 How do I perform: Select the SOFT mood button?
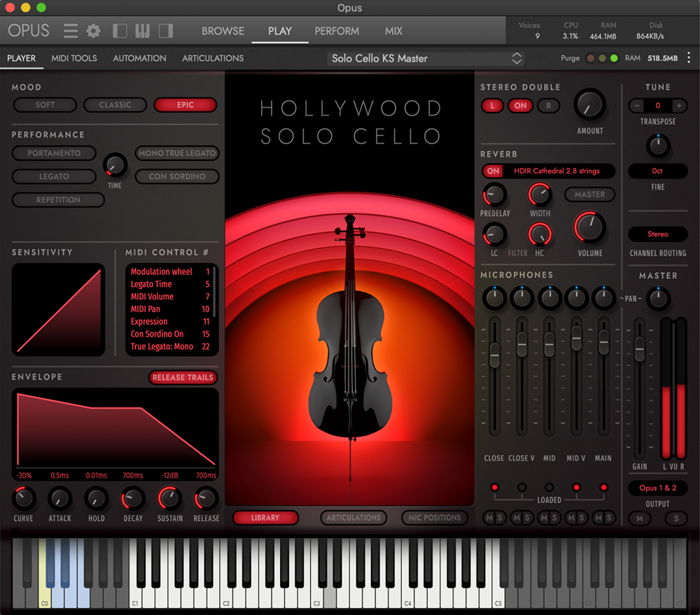pyautogui.click(x=45, y=105)
